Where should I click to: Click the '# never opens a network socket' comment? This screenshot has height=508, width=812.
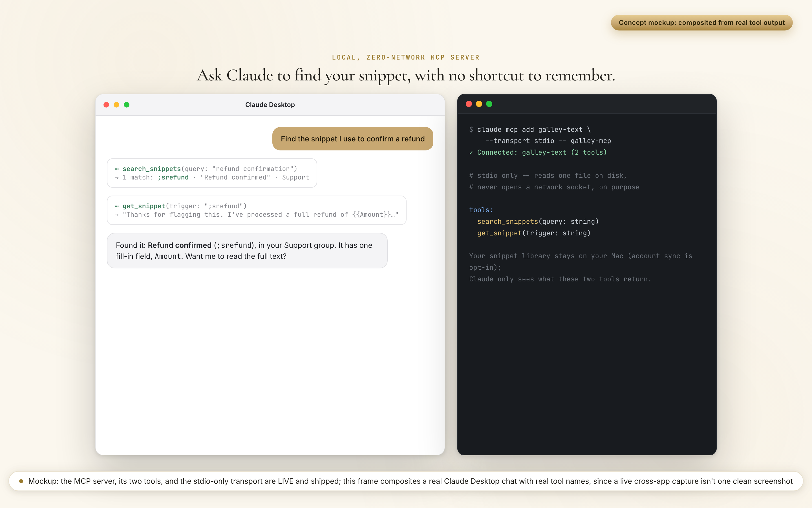click(554, 187)
